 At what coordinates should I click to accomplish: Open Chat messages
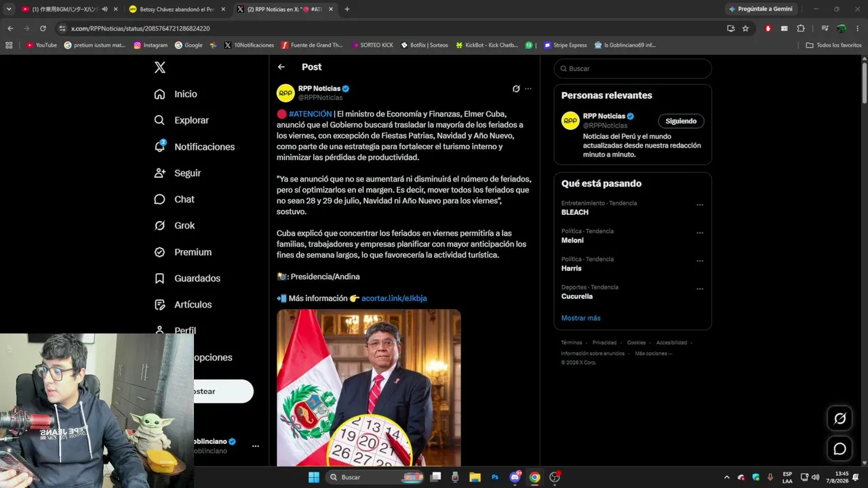[174, 199]
